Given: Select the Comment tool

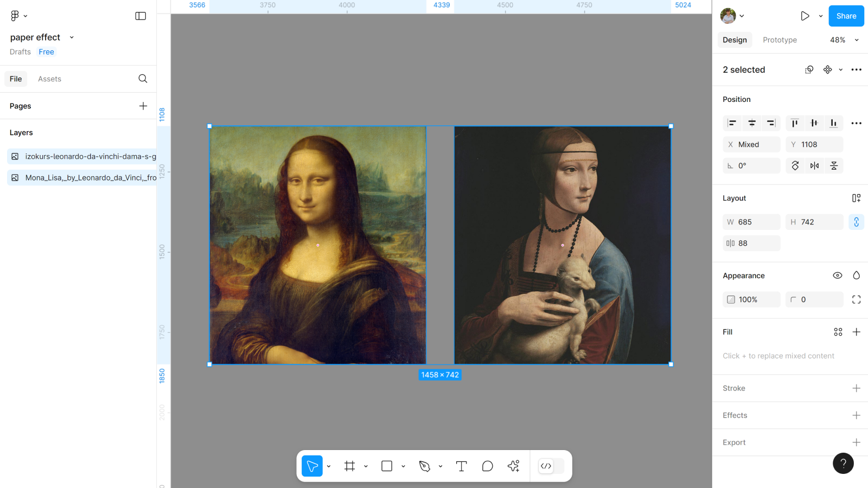Looking at the screenshot, I should click(x=487, y=466).
